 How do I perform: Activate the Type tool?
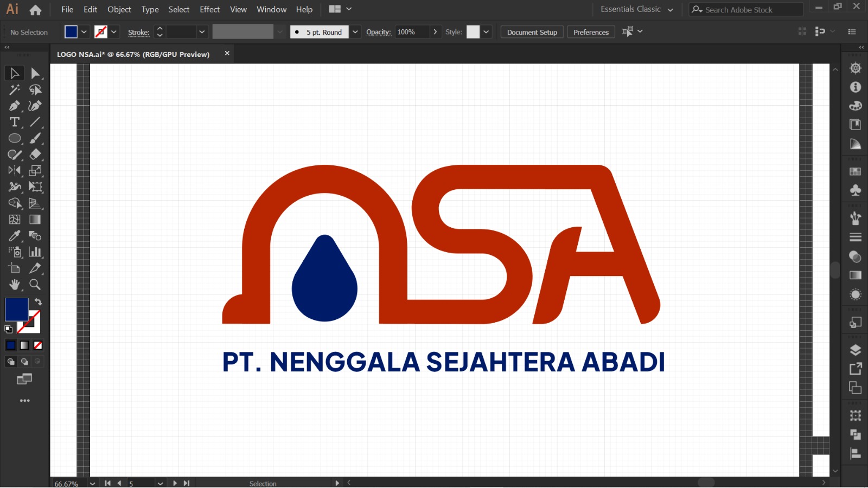15,122
